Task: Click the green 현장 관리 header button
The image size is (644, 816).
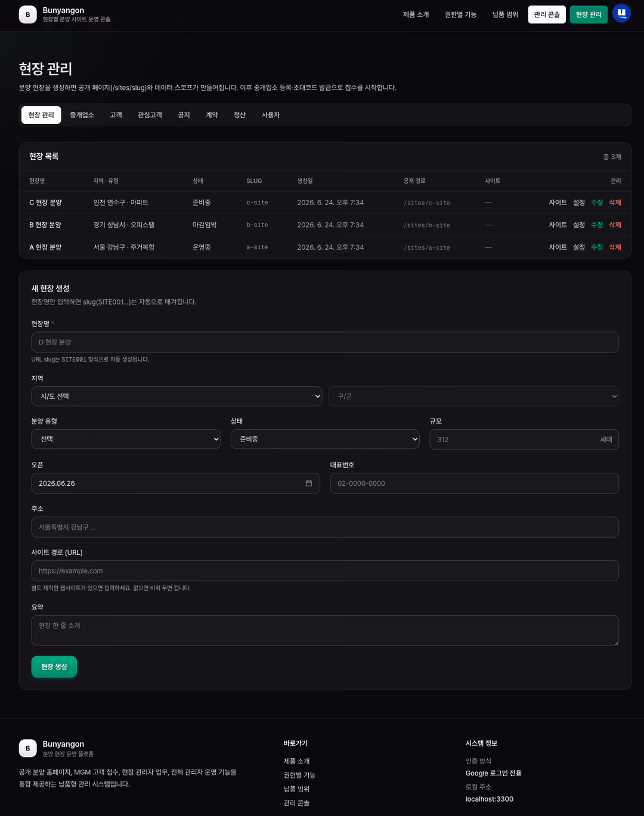Action: point(589,14)
